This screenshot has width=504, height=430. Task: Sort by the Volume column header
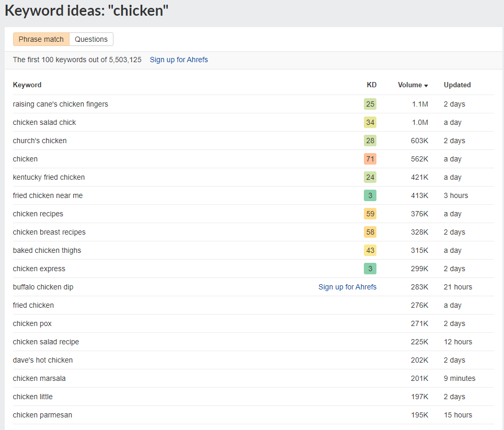pos(413,85)
